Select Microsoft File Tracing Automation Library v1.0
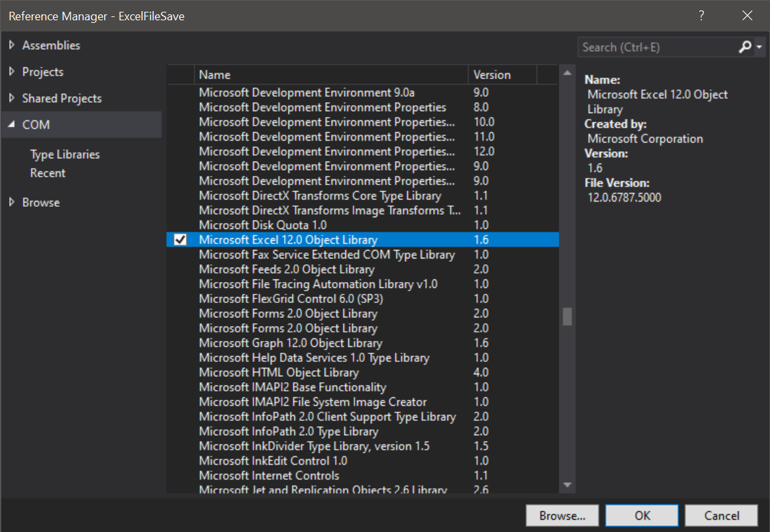770x532 pixels. 362,284
